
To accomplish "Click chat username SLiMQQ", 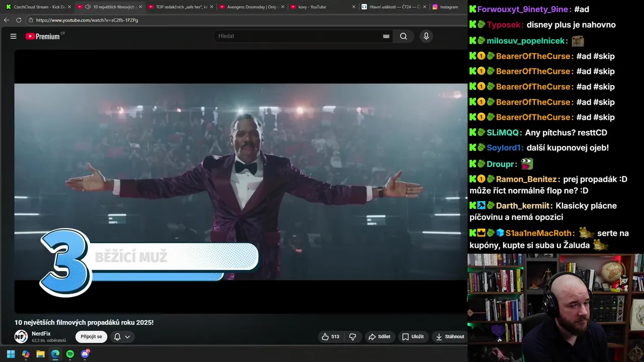I will pyautogui.click(x=504, y=133).
